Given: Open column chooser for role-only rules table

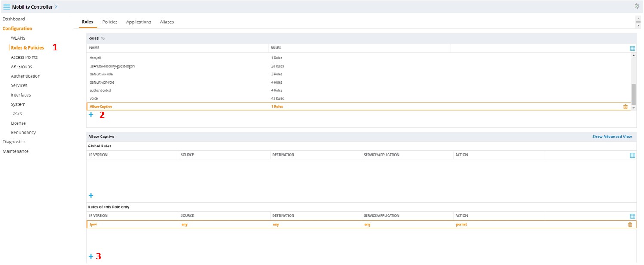Looking at the screenshot, I should click(632, 216).
